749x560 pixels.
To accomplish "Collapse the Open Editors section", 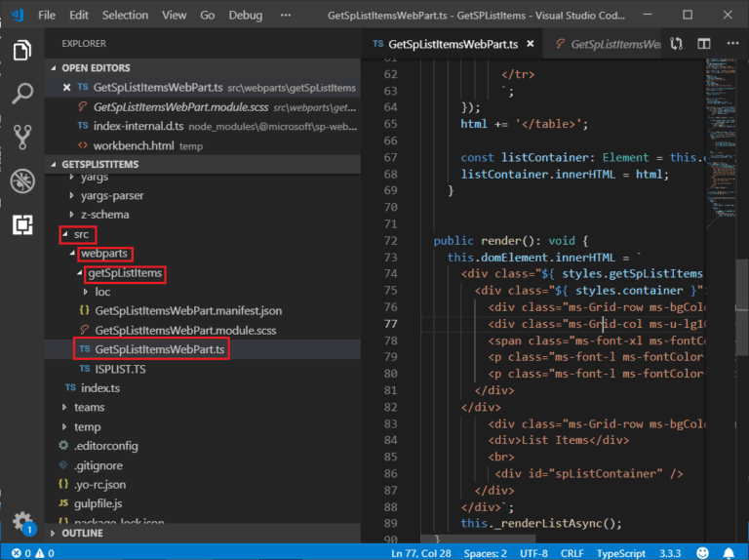I will pos(203,68).
